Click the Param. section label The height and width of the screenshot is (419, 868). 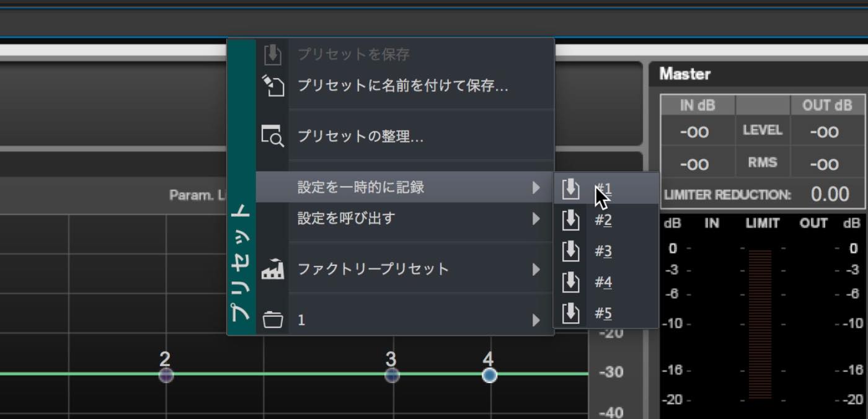coord(191,195)
